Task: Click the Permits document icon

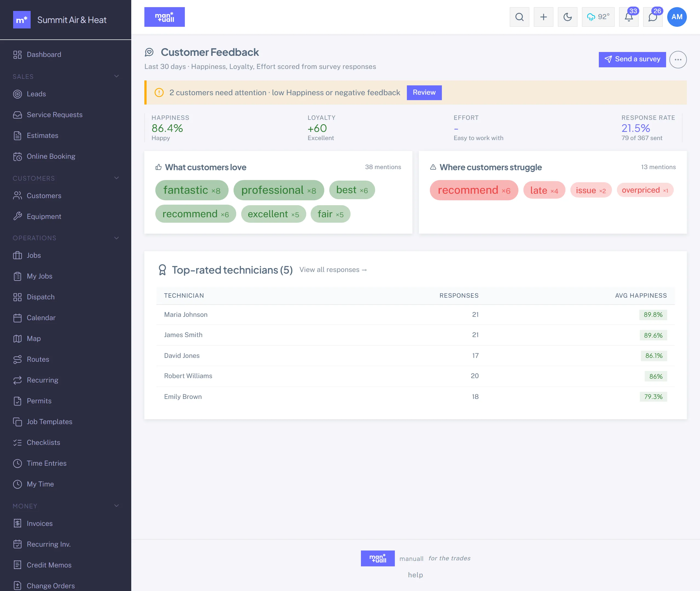Action: [17, 401]
